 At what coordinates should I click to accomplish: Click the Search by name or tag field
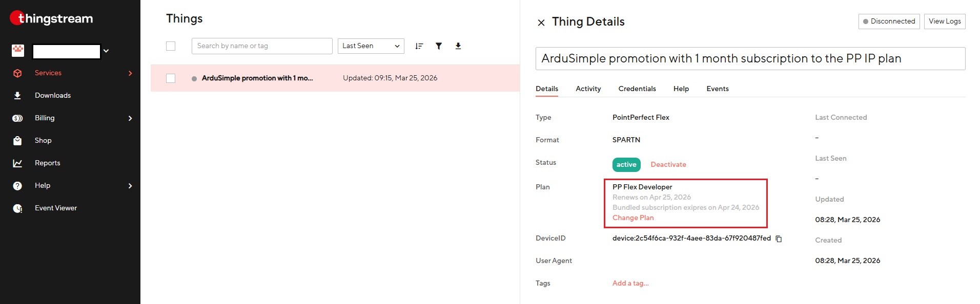[x=261, y=46]
